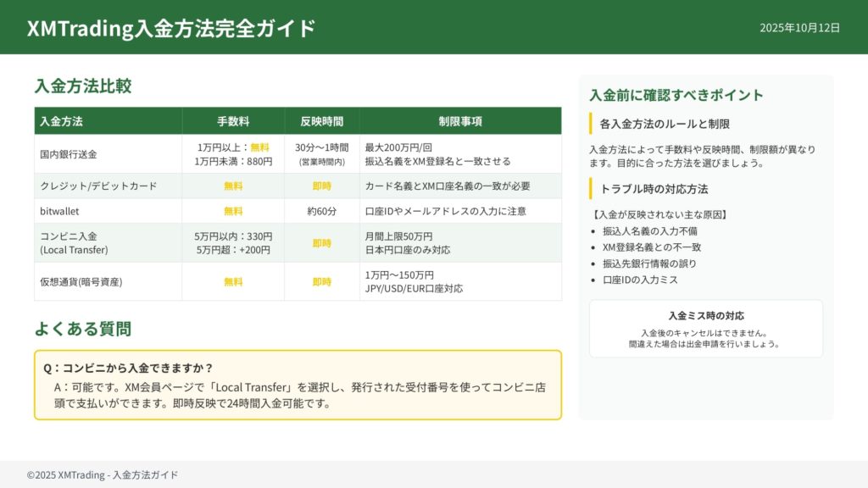Click the ©2025 XMTrading footer text

click(103, 475)
